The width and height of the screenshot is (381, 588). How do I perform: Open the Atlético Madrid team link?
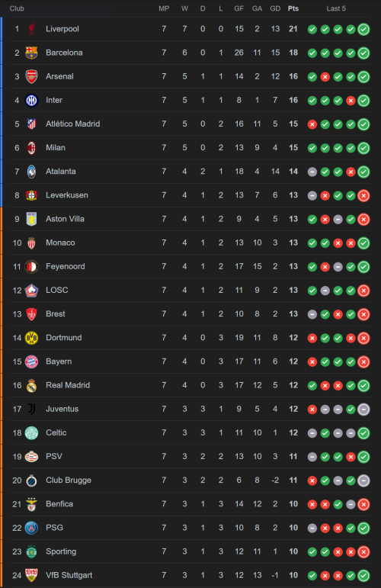pos(72,124)
